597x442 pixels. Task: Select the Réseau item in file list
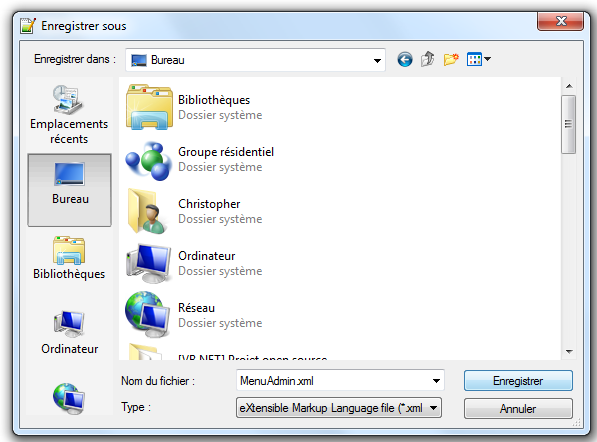[x=194, y=315]
